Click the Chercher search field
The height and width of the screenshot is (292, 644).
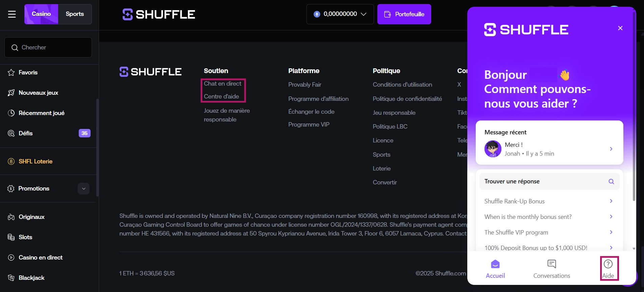pos(48,47)
